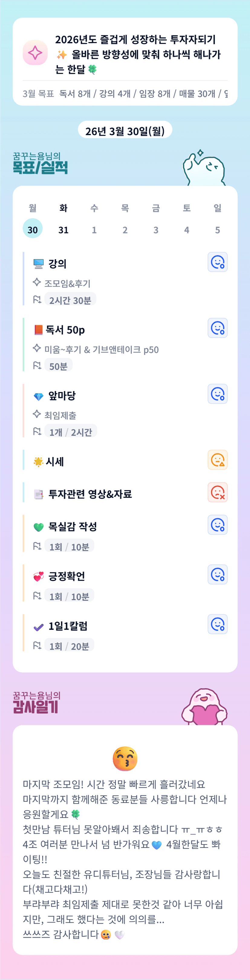Click the status face icon for 독서 50p
This screenshot has width=250, height=980.
tap(217, 328)
